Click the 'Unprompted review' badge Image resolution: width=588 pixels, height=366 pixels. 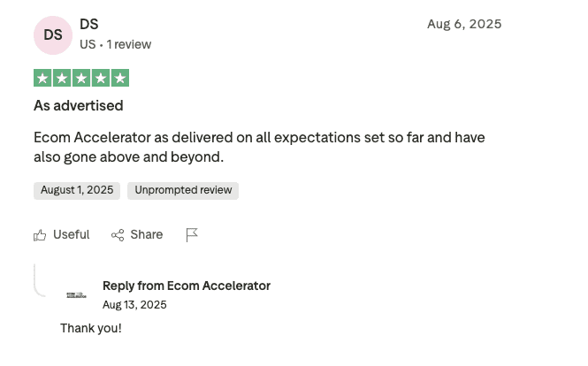pos(183,190)
